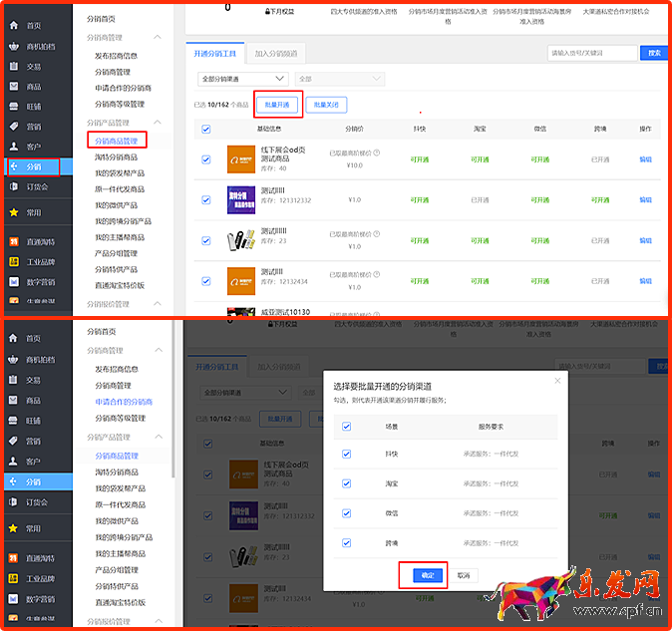Click 首页 home icon in lower screenshot sidebar
The image size is (672, 631).
[13, 338]
